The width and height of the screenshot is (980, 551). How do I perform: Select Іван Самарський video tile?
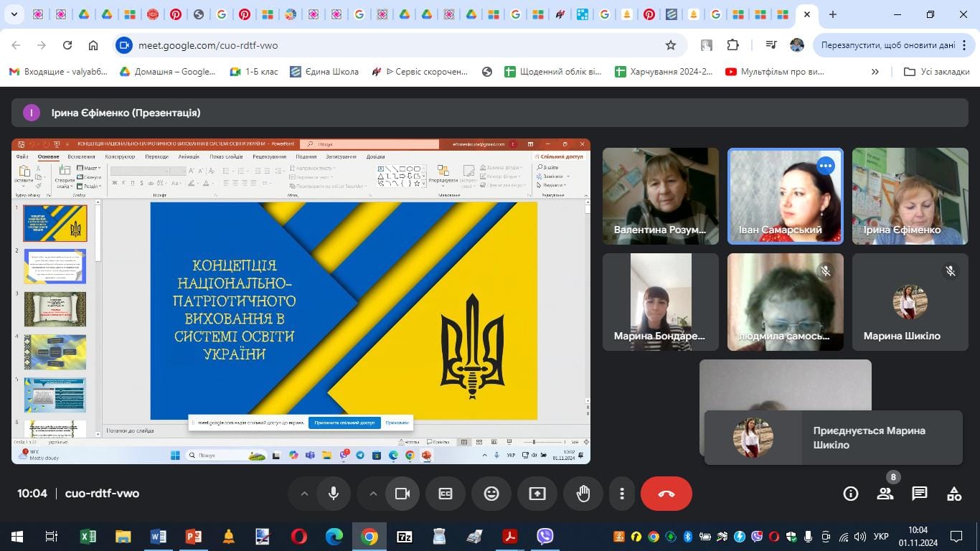pyautogui.click(x=786, y=196)
